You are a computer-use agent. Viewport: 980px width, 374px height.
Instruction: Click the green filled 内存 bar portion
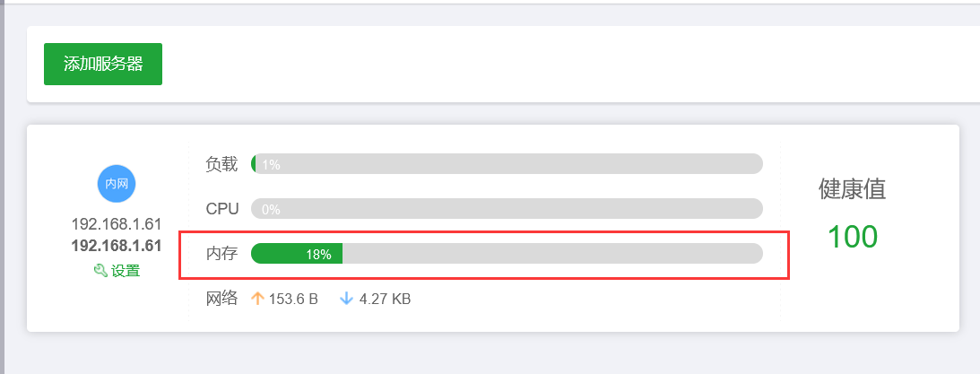point(296,254)
